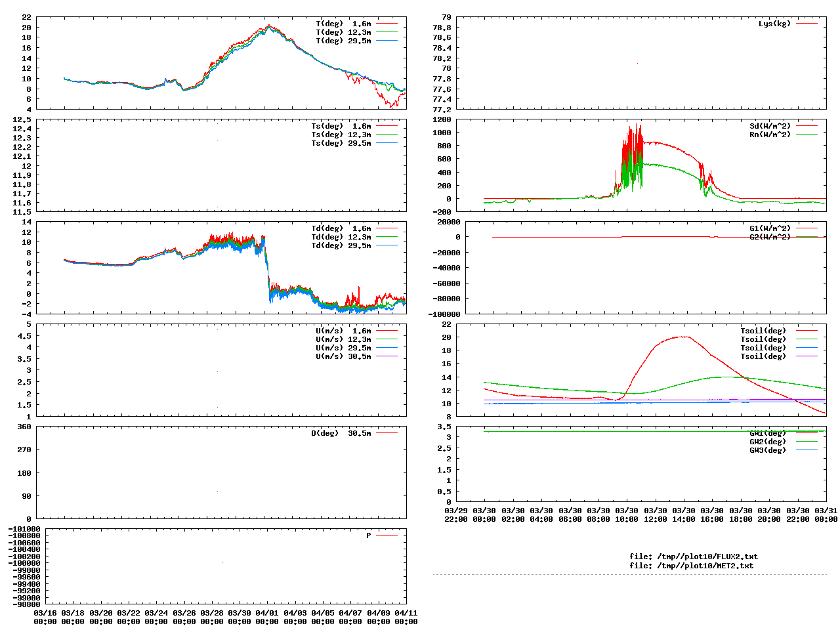Screen dimensions: 840x630
Task: Click the '270' y-axis tick value
Action: pyautogui.click(x=24, y=450)
